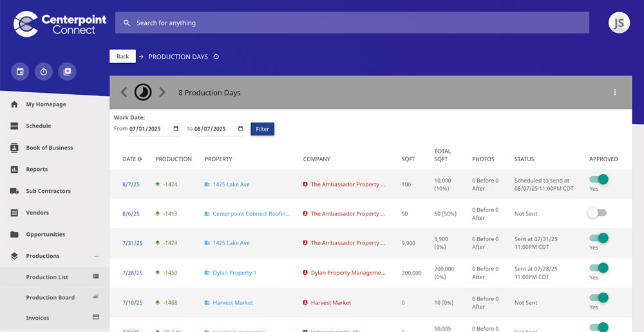This screenshot has height=332, width=644.
Task: Open Dylan Property Management company link
Action: pos(348,273)
